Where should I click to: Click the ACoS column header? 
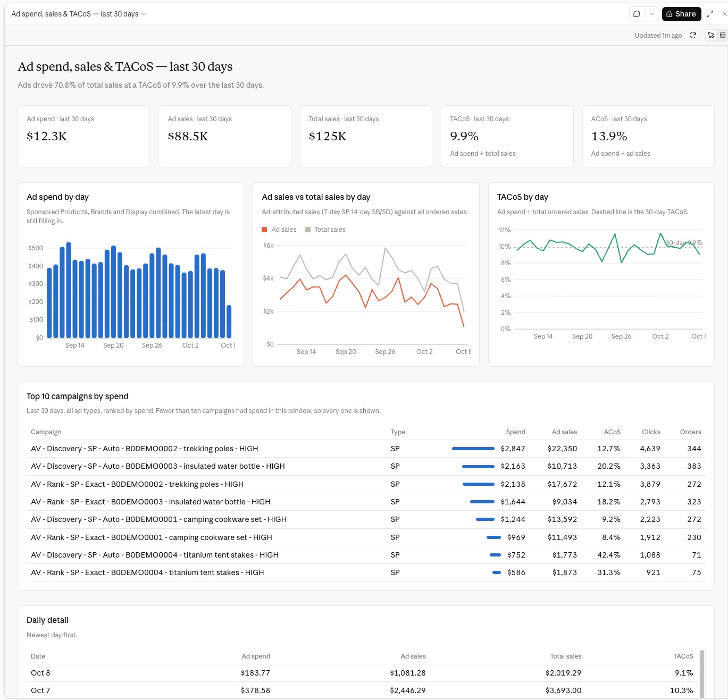[x=612, y=432]
